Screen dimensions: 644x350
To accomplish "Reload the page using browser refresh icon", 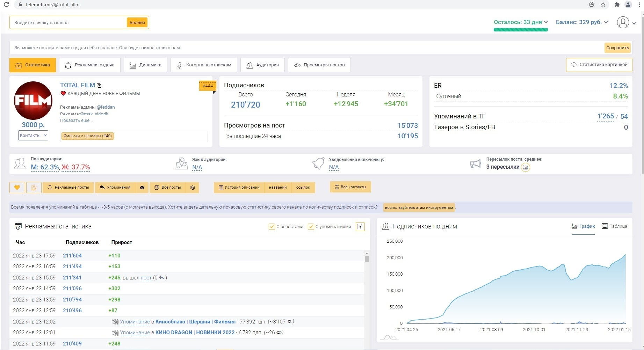I will pyautogui.click(x=6, y=5).
